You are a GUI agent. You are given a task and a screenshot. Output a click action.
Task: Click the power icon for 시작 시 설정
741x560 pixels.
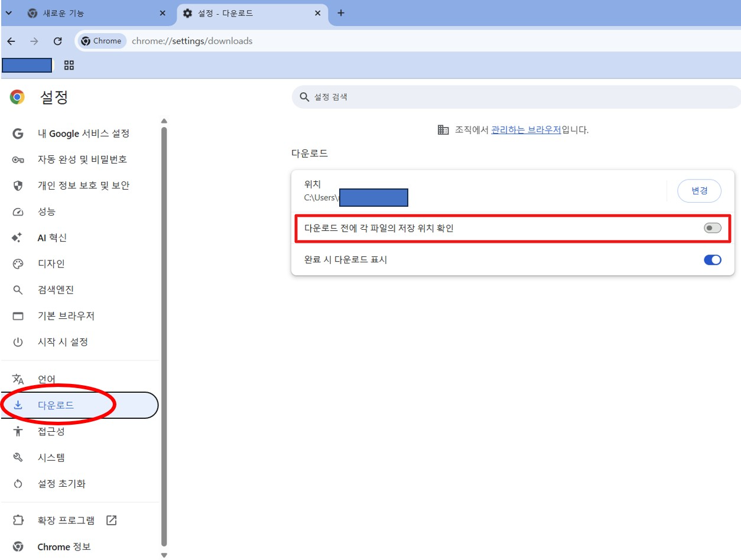(x=18, y=342)
